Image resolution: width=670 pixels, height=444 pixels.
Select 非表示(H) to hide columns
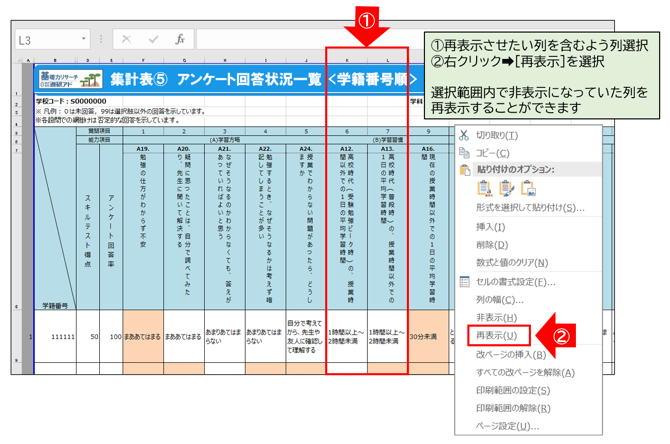496,318
